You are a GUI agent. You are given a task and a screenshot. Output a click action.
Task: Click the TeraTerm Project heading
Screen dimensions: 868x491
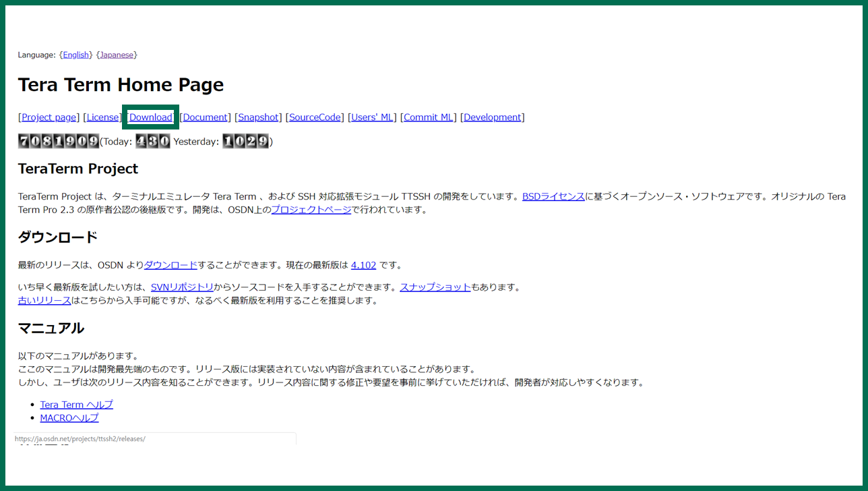click(78, 169)
